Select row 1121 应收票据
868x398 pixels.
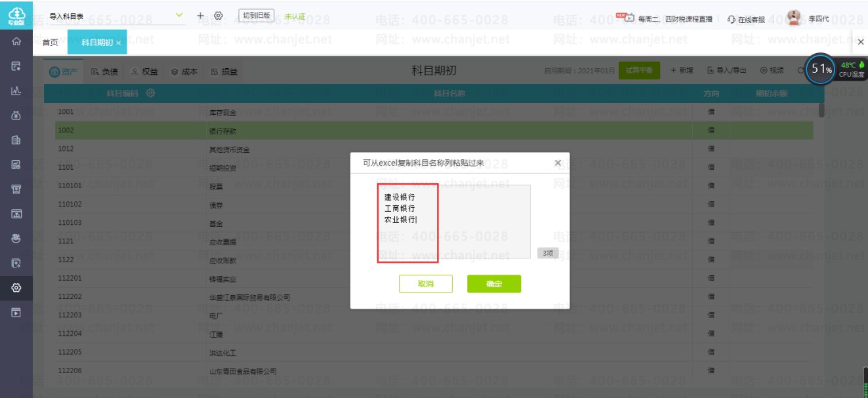click(434, 241)
